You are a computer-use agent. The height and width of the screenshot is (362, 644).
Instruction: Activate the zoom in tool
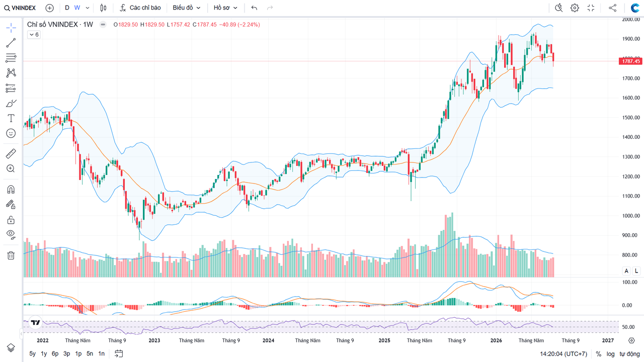pyautogui.click(x=11, y=168)
